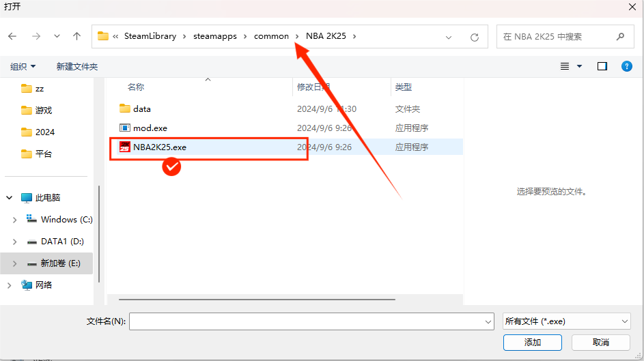Click the up one level arrow

pyautogui.click(x=76, y=36)
